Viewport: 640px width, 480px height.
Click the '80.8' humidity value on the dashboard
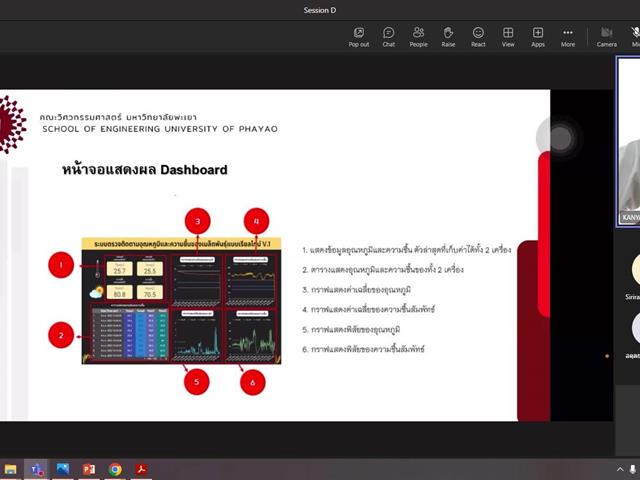click(x=120, y=292)
